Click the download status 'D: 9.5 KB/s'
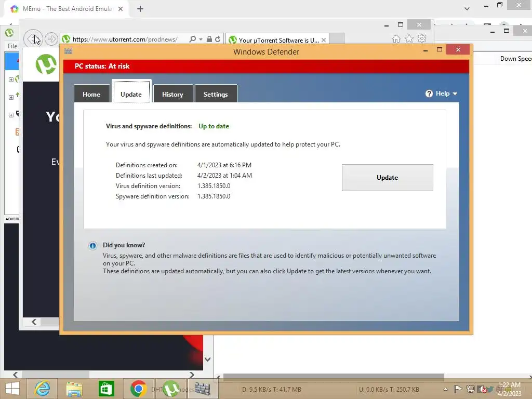Image resolution: width=532 pixels, height=399 pixels. (x=271, y=390)
